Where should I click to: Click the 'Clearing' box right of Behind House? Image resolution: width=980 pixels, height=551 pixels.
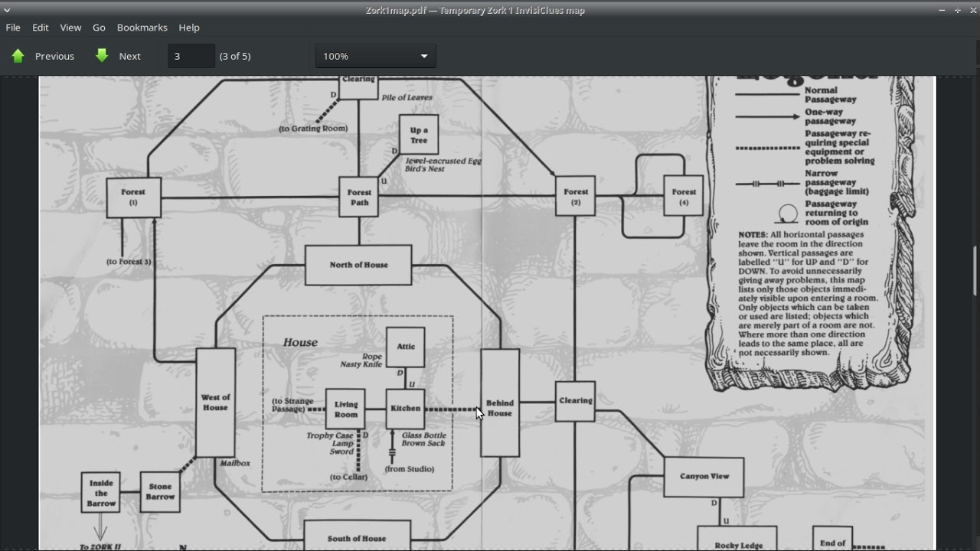pyautogui.click(x=576, y=401)
